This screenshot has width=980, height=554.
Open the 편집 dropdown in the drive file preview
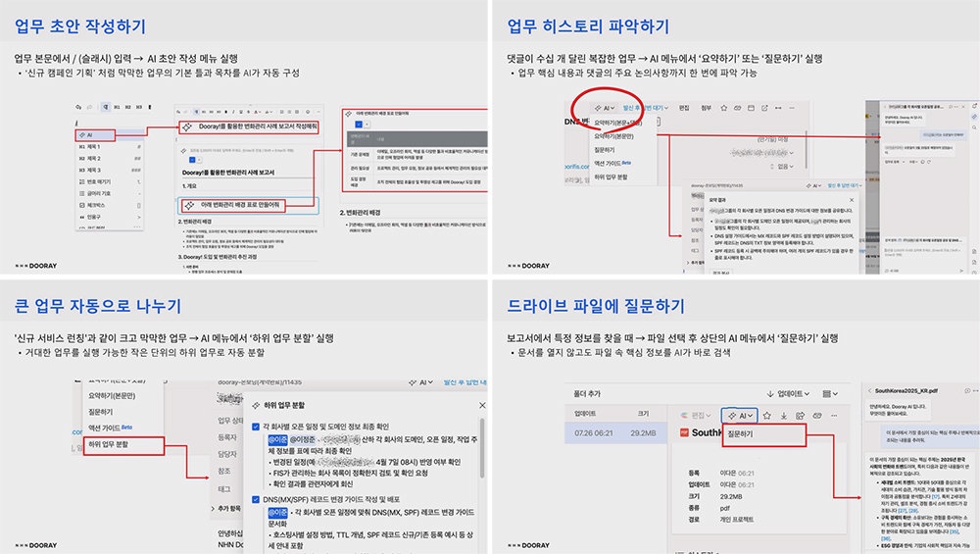[696, 416]
